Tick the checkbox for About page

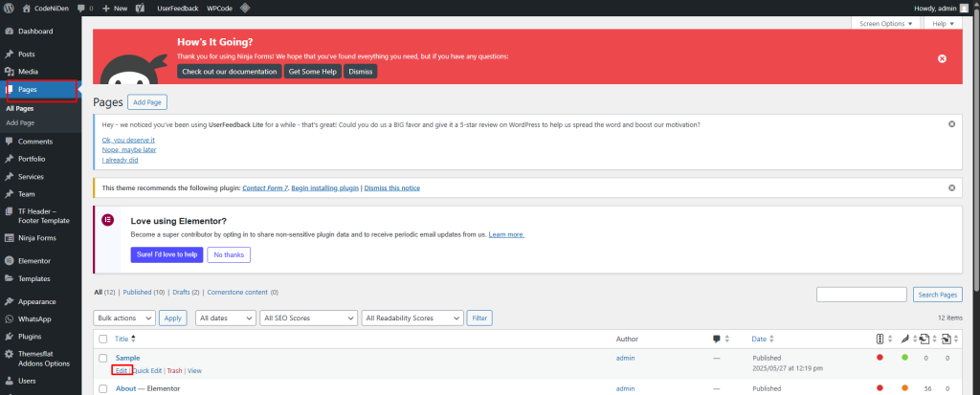(103, 388)
